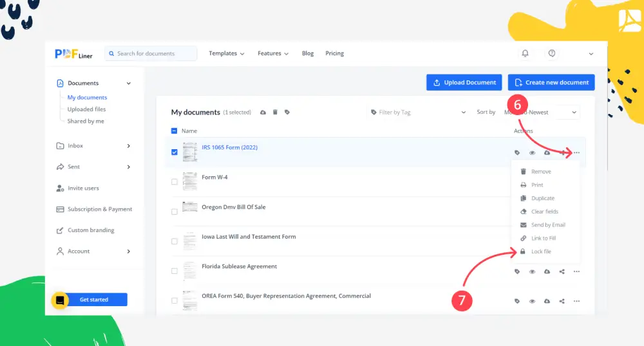
Task: Check the Form W-4 checkbox
Action: coord(175,182)
